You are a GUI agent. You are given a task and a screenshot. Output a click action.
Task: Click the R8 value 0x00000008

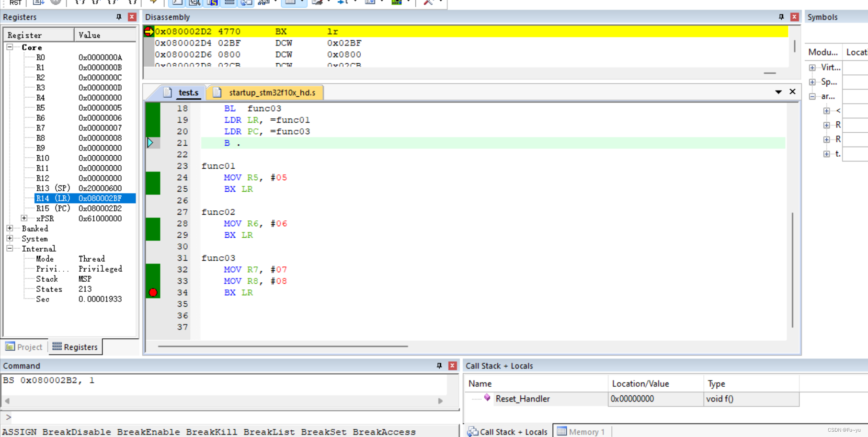tap(100, 138)
